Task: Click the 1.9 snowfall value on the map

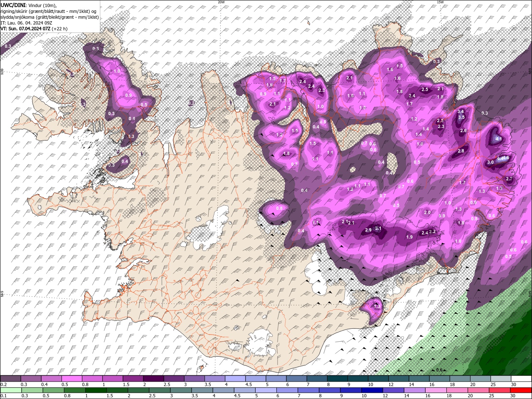Action: click(x=409, y=237)
